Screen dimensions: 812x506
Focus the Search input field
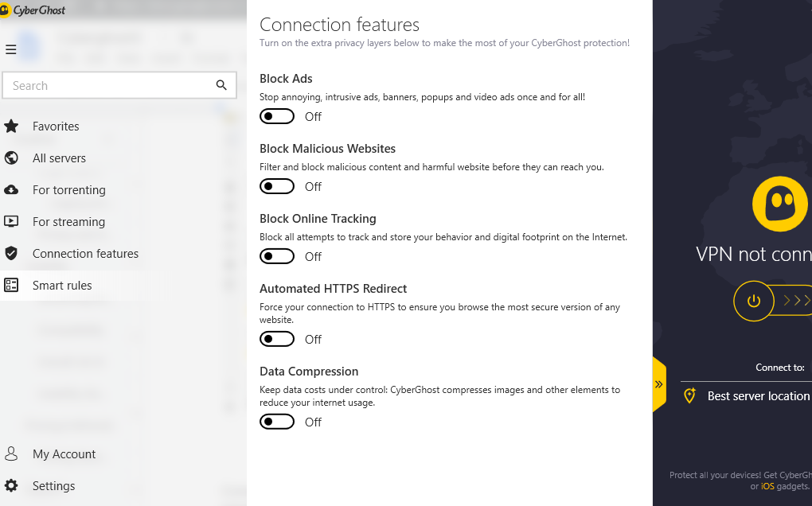click(x=119, y=85)
